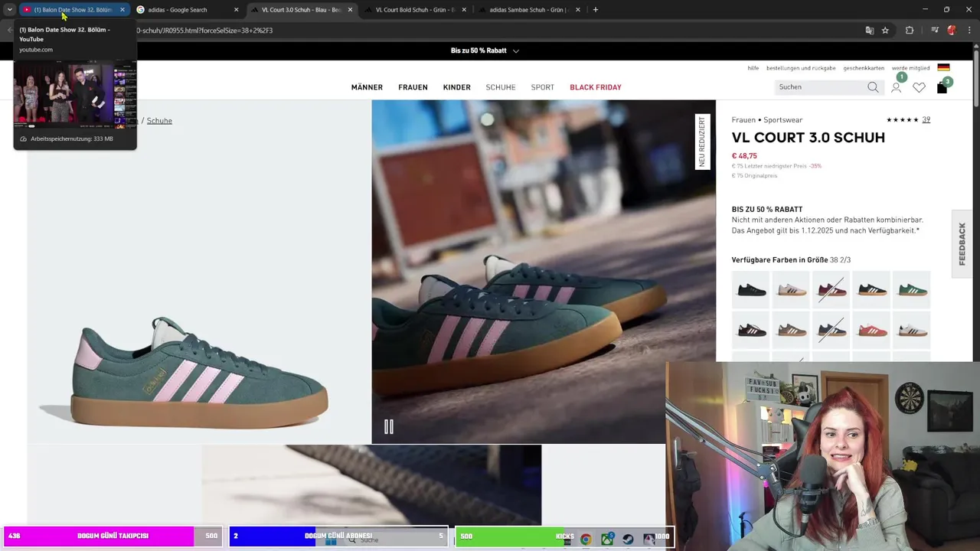The height and width of the screenshot is (551, 980).
Task: Close the adidas Sambae Schuh tab
Action: point(578,10)
